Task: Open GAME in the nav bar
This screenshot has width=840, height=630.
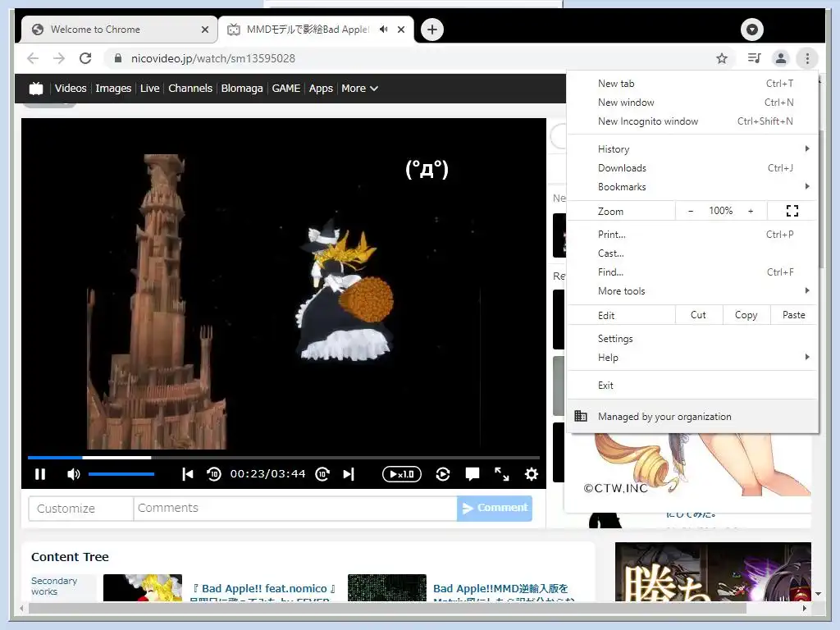Action: point(286,89)
